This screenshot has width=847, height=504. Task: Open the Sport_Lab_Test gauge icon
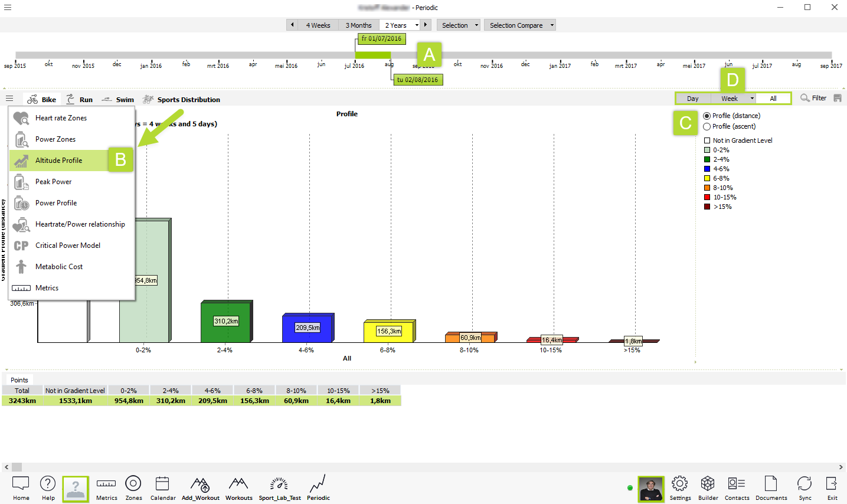point(279,485)
